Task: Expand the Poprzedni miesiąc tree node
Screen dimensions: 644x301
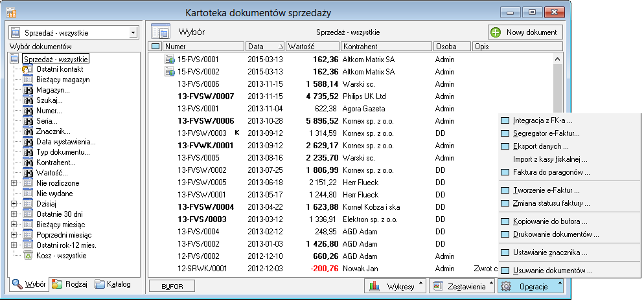Action: pyautogui.click(x=14, y=234)
